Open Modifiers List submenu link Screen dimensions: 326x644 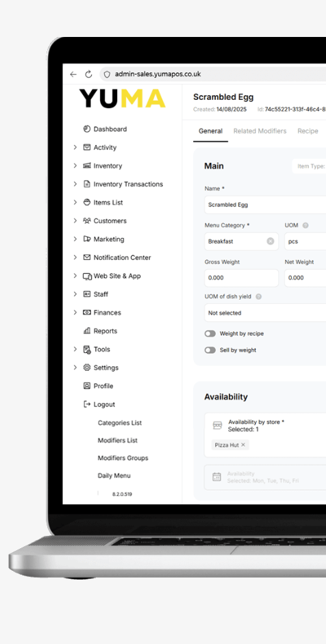[118, 440]
